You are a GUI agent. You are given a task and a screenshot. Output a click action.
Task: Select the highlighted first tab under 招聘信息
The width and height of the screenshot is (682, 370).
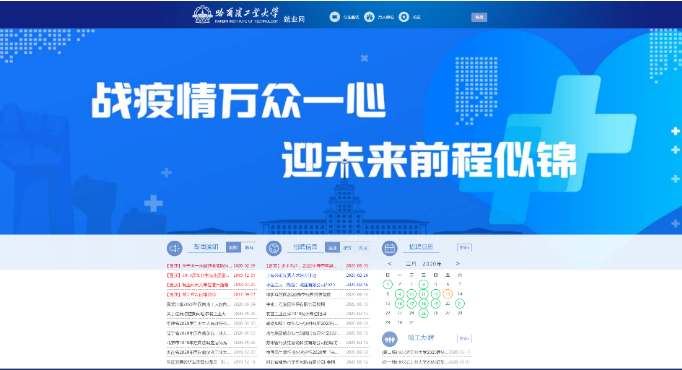[332, 247]
